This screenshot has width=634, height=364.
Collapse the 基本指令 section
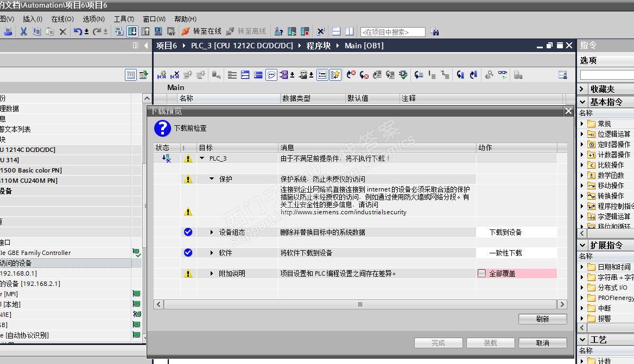tap(582, 102)
